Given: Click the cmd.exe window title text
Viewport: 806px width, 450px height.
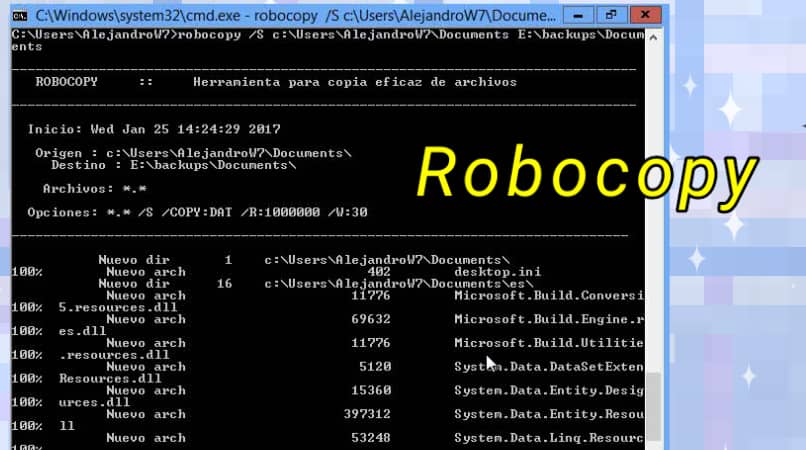Looking at the screenshot, I should pos(296,16).
